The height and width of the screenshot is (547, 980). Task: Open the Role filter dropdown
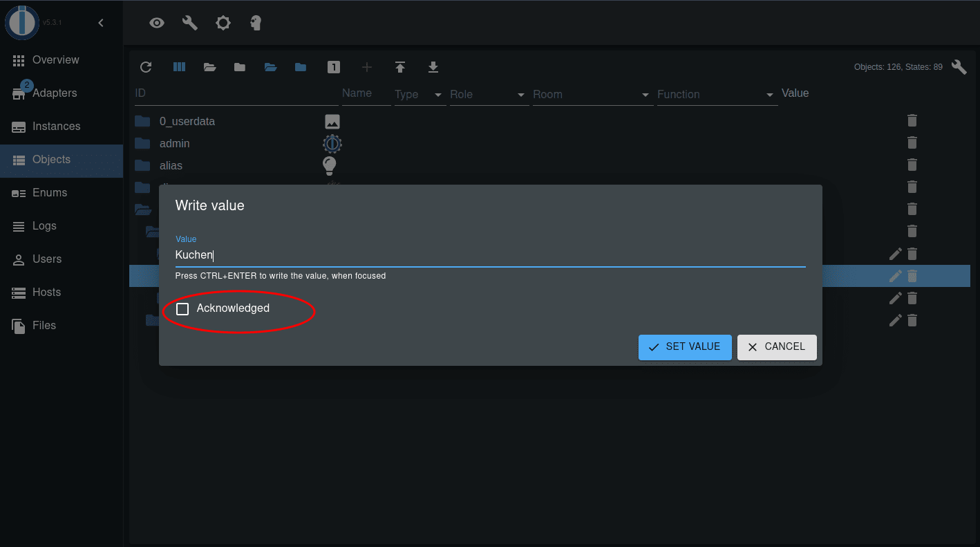[520, 94]
